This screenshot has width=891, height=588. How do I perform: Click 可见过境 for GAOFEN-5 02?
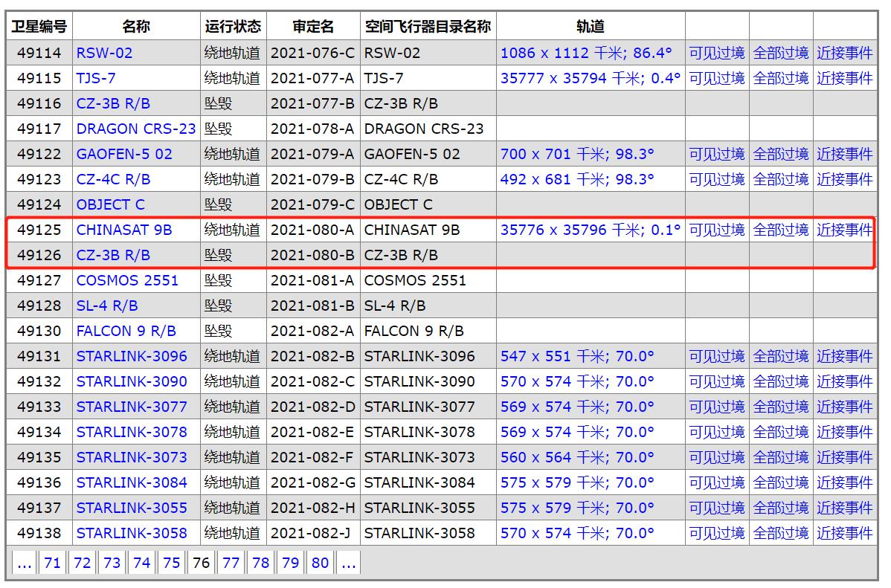click(716, 154)
